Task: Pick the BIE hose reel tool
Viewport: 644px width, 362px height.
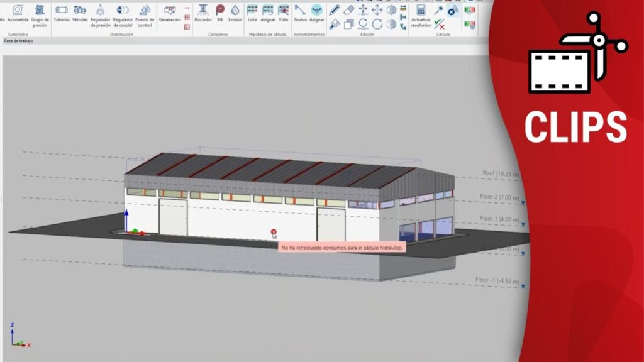Action: tap(220, 13)
